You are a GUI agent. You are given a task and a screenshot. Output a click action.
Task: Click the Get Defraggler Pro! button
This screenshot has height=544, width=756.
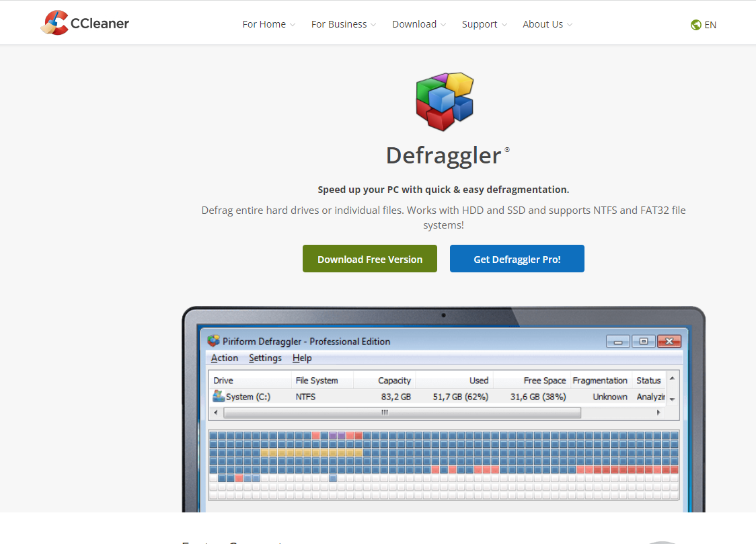[517, 259]
